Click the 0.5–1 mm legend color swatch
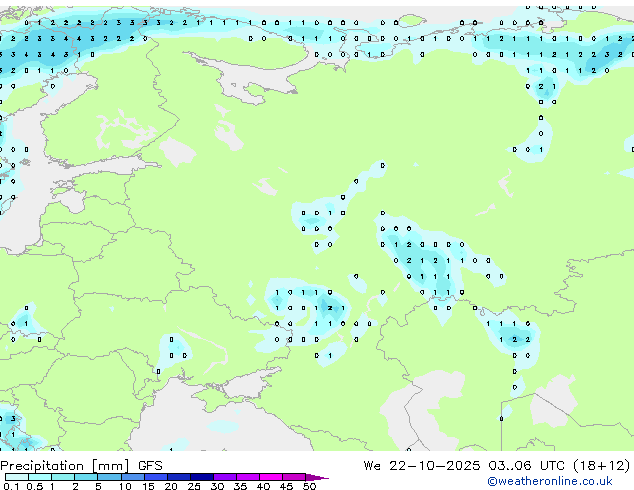634x490 pixels. [40, 477]
